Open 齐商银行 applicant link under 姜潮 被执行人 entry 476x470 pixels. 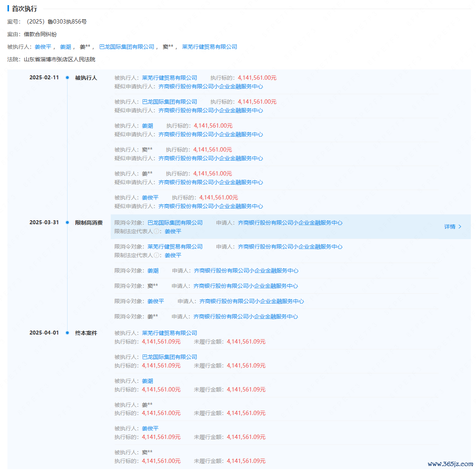coord(211,135)
